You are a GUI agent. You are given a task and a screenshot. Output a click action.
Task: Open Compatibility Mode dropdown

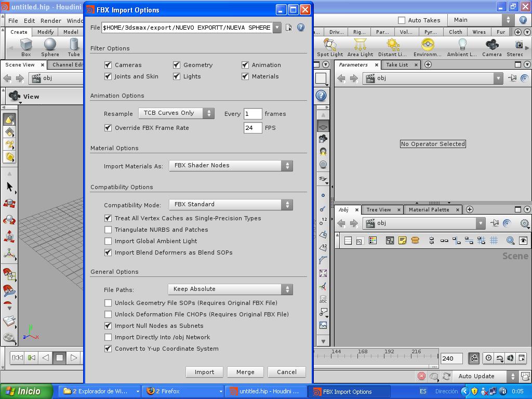[x=231, y=205]
